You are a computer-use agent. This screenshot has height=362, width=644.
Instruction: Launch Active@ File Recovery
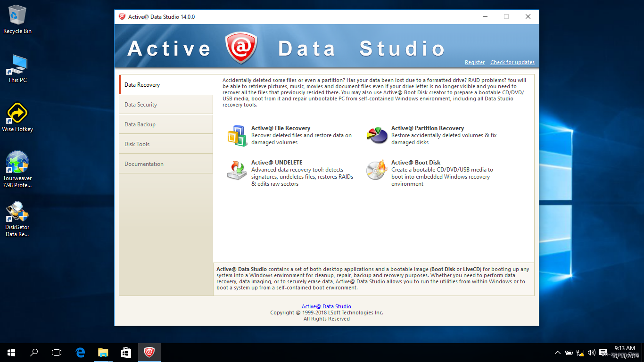click(x=281, y=128)
